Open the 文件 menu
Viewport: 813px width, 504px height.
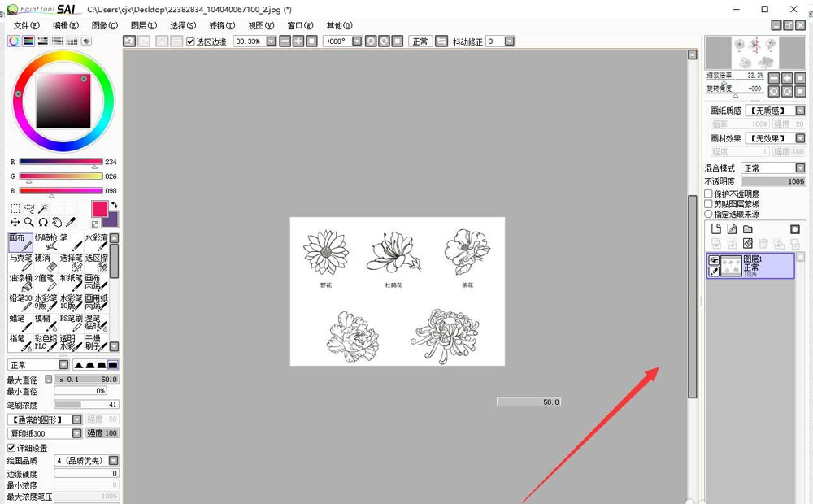click(x=26, y=26)
